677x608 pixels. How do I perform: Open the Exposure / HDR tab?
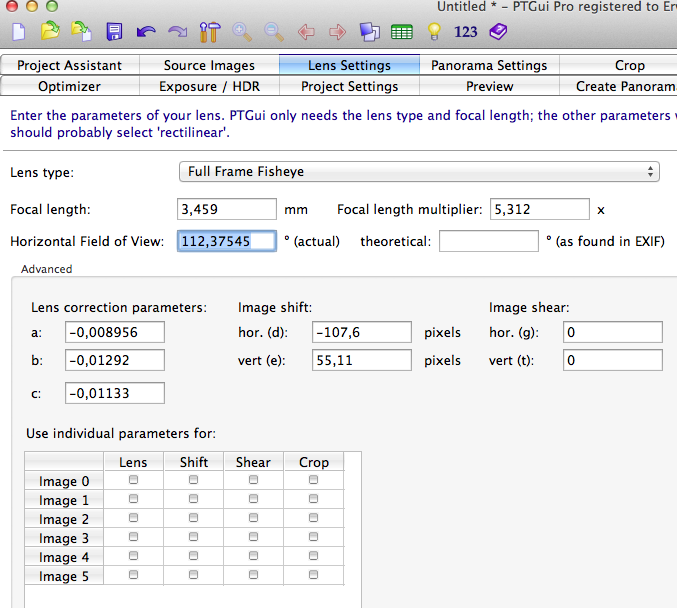click(209, 86)
